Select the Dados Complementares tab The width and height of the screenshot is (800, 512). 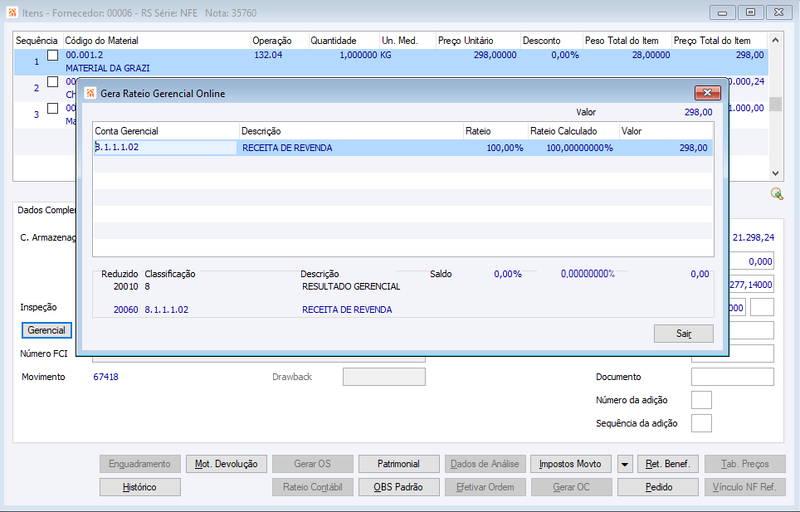coord(46,210)
